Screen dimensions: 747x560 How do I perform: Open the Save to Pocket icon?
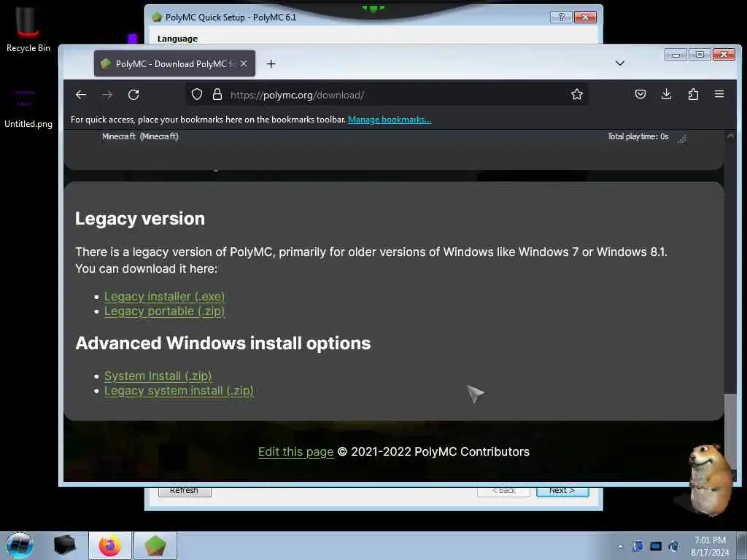point(640,94)
